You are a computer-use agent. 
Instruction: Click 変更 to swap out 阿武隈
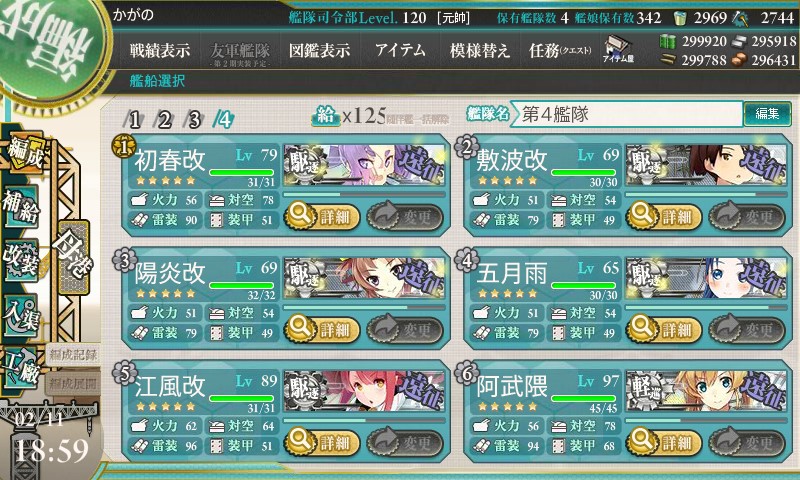click(747, 442)
